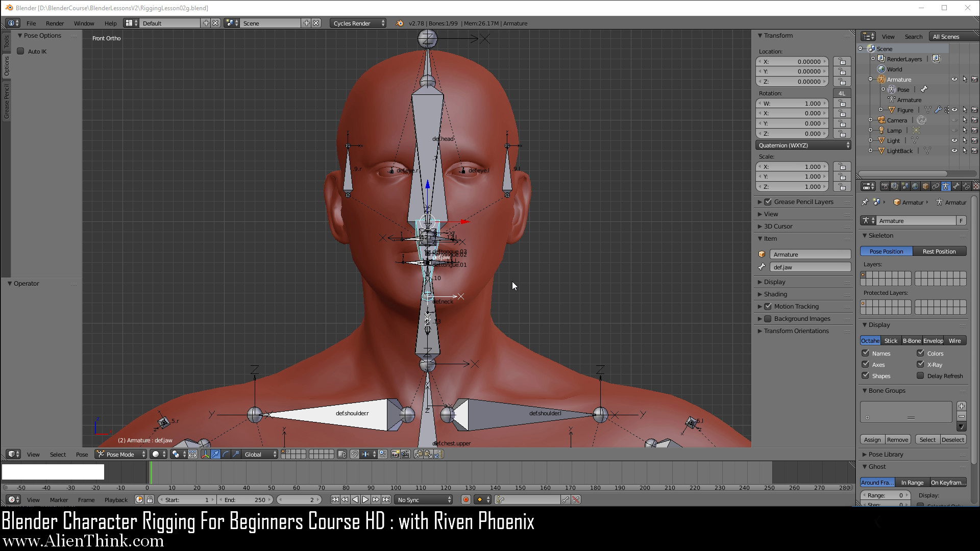Image resolution: width=980 pixels, height=551 pixels.
Task: Open the Render properties camera tab icon
Action: [885, 187]
